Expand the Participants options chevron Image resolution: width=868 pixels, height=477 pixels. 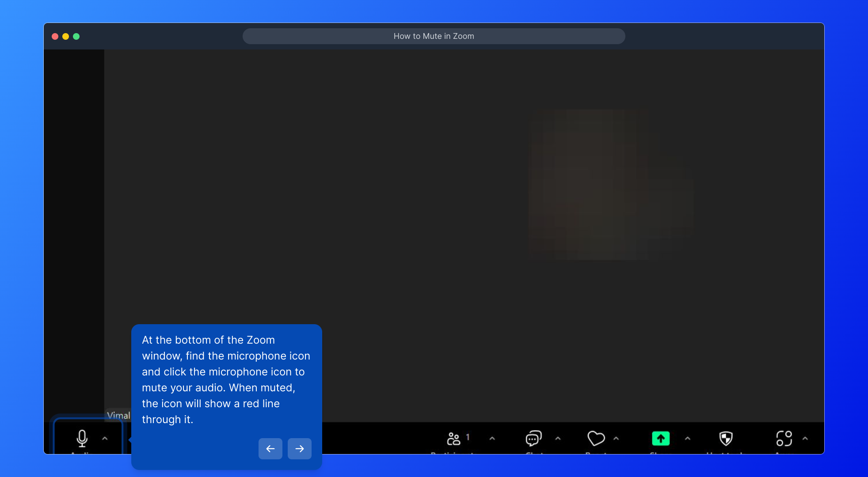click(x=492, y=439)
